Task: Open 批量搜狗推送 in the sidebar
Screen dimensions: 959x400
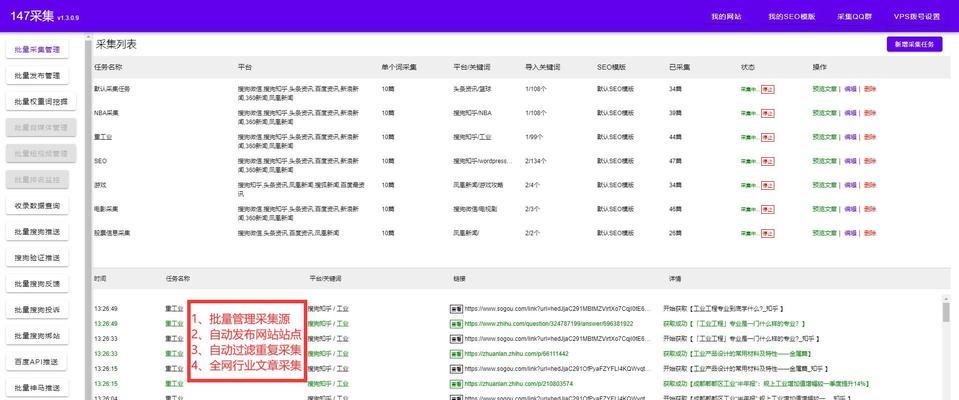Action: 37,232
